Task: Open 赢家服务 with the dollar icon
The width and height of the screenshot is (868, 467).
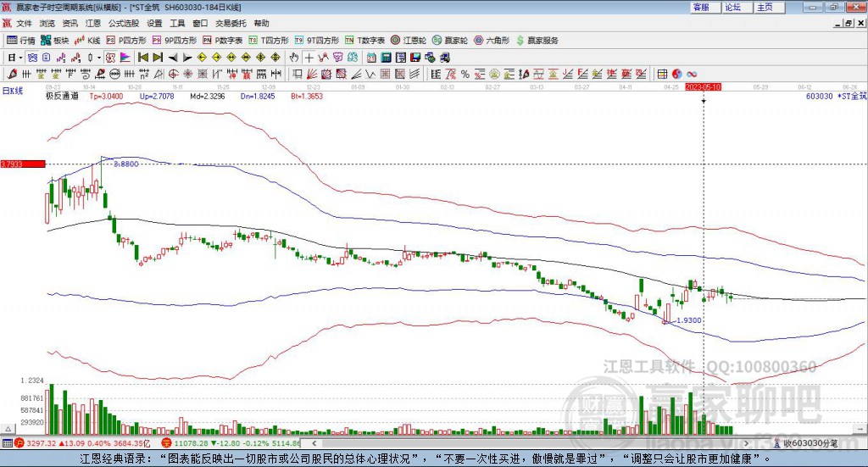Action: tap(537, 41)
